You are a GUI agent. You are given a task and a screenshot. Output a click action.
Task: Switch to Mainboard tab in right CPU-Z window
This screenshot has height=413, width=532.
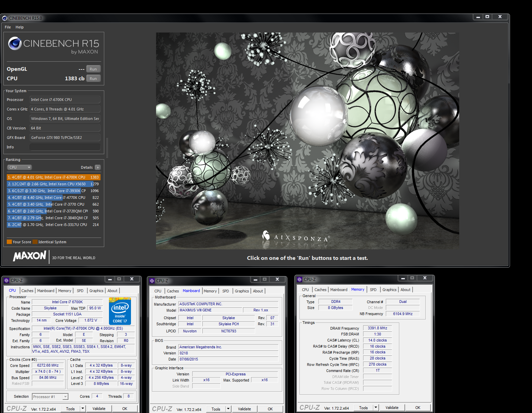339,290
